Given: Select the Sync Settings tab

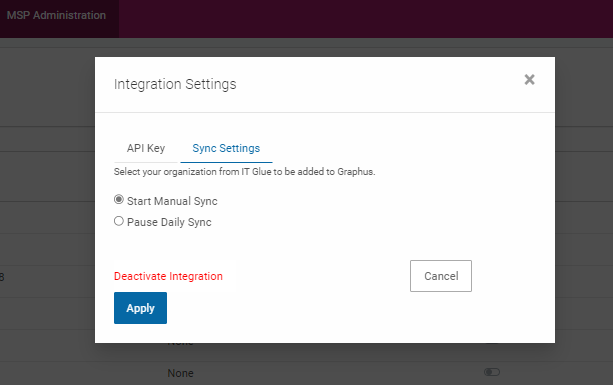Looking at the screenshot, I should pyautogui.click(x=226, y=149).
